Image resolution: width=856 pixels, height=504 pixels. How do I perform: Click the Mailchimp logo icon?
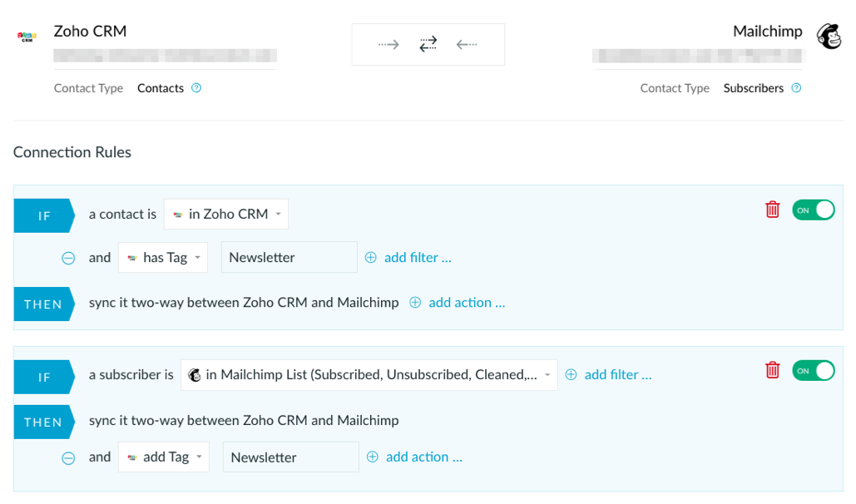829,36
